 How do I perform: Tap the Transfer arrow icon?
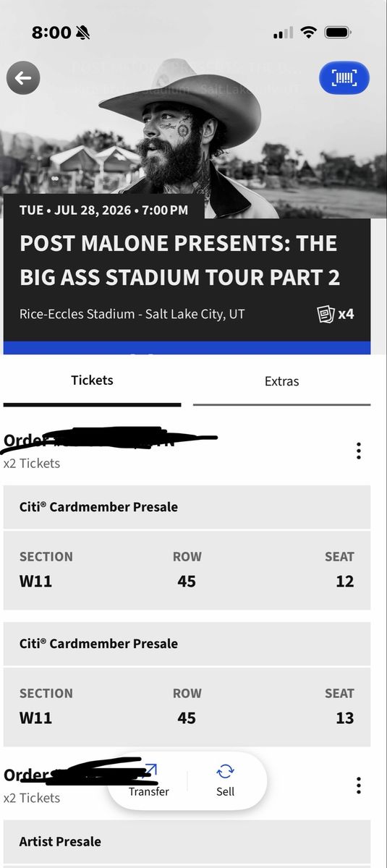tap(149, 771)
